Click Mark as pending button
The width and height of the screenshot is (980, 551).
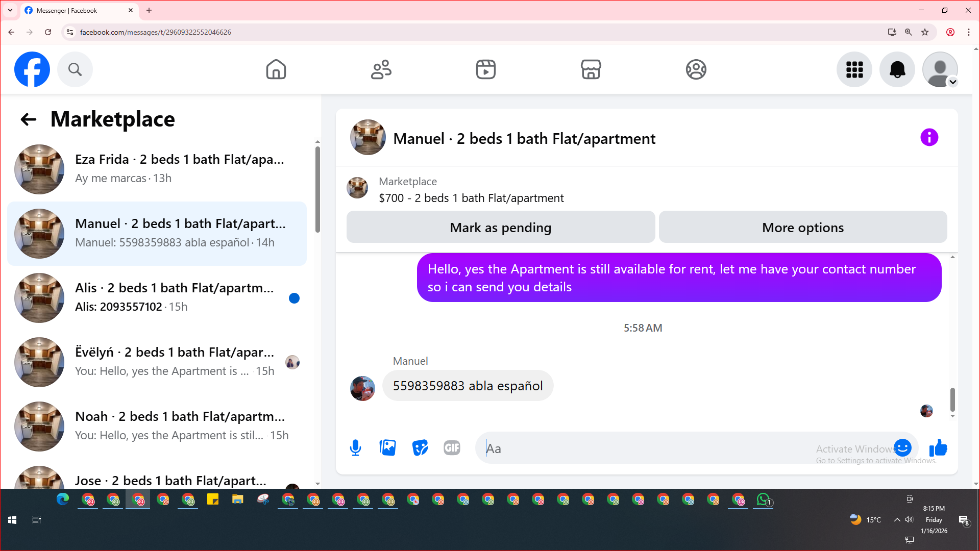(x=500, y=228)
